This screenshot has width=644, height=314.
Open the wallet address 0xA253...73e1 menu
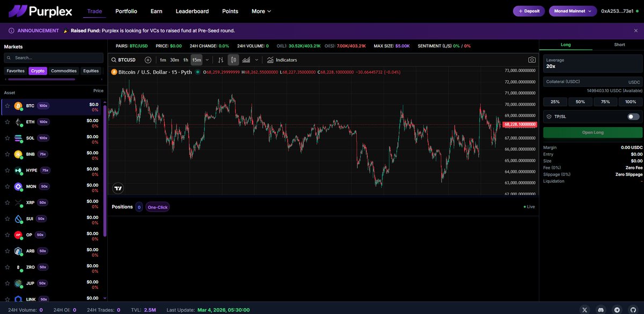pos(620,11)
